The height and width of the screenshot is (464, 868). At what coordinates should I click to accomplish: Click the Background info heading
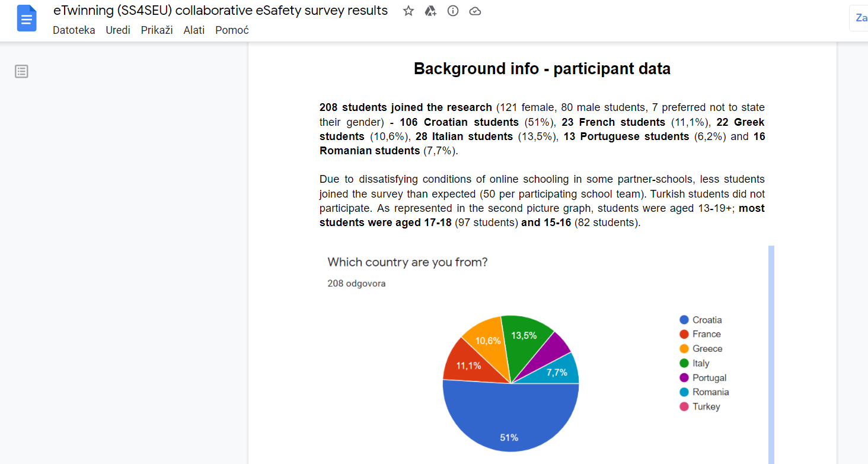pos(542,69)
